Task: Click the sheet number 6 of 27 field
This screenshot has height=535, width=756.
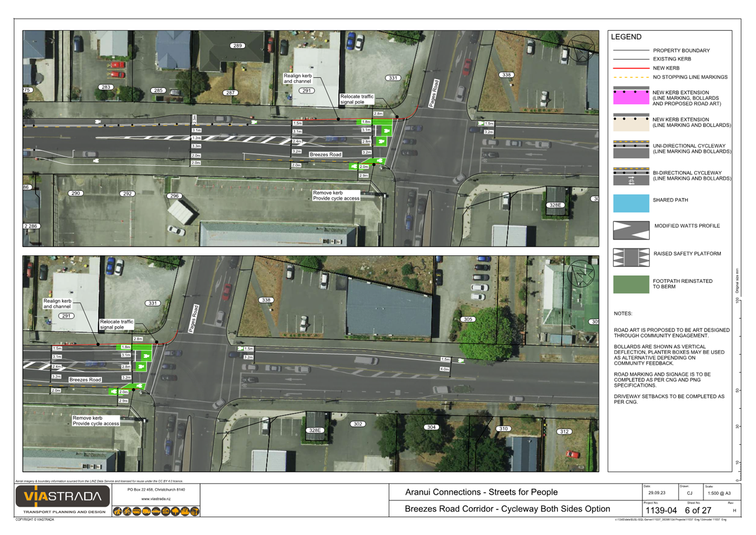Action: tap(698, 510)
